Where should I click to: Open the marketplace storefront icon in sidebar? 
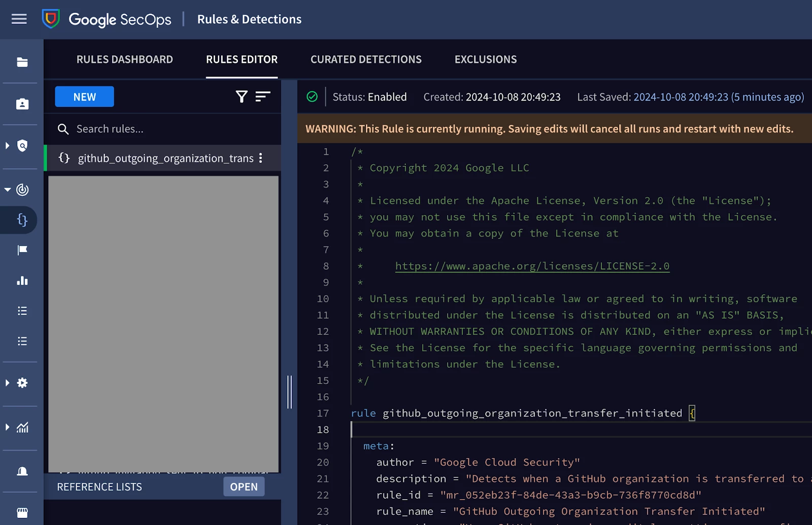coord(22,513)
